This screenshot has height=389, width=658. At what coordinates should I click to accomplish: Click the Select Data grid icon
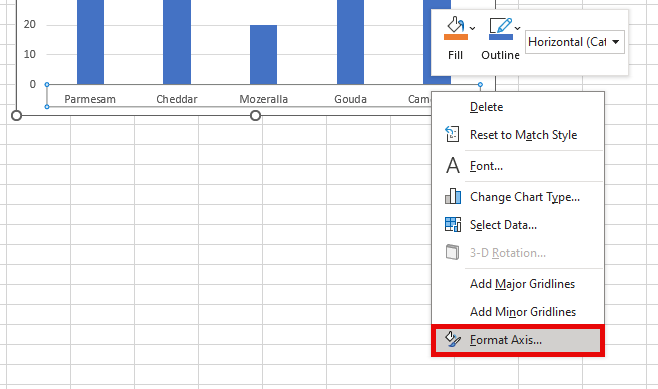click(x=452, y=225)
